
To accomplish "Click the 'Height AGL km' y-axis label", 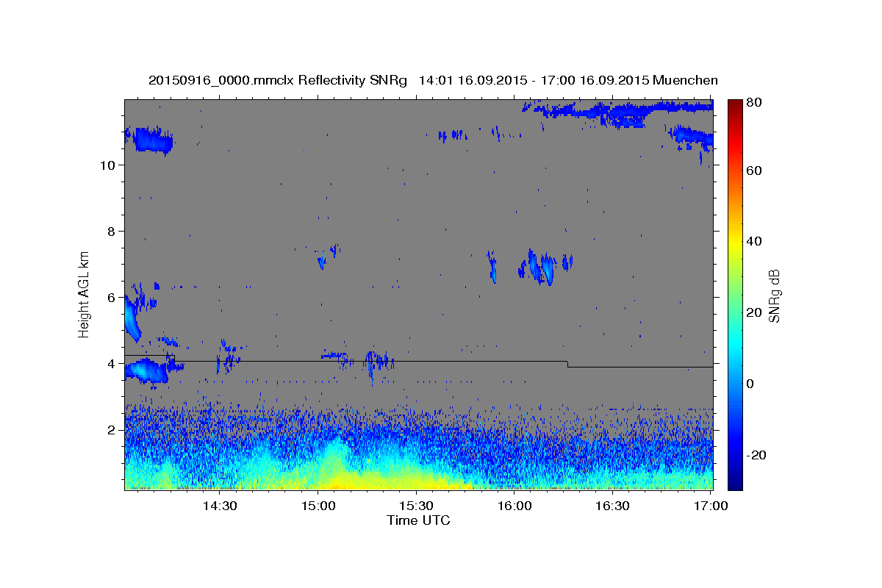I will pyautogui.click(x=85, y=294).
